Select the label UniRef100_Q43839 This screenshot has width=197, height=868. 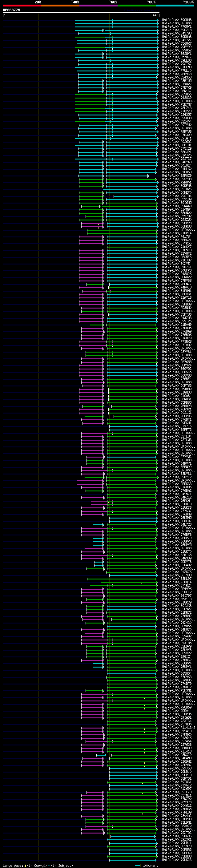point(177,98)
